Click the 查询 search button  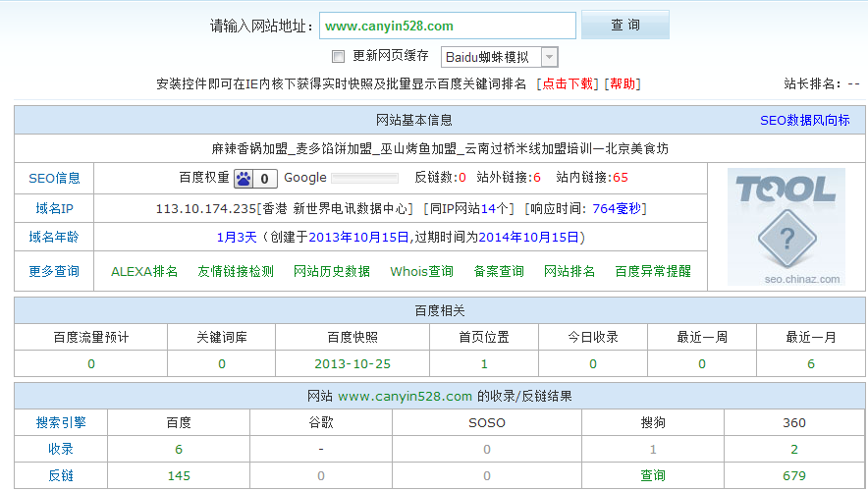pos(625,25)
